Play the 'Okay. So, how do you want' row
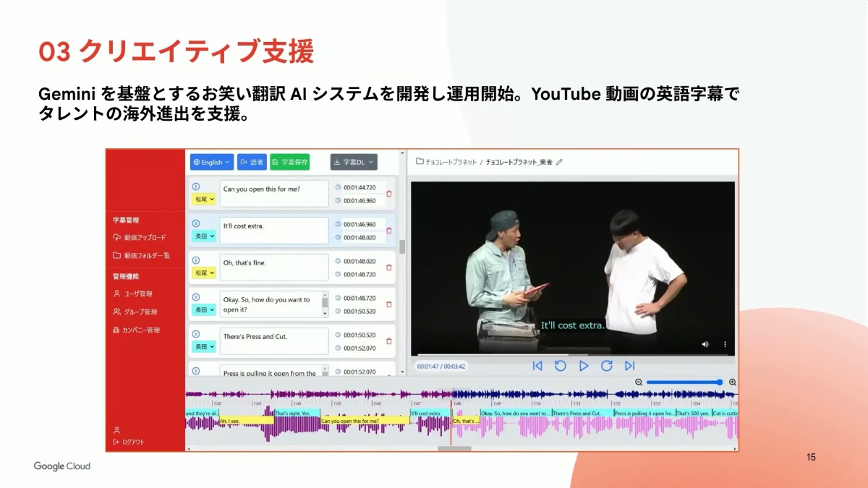This screenshot has width=868, height=488. pos(195,297)
